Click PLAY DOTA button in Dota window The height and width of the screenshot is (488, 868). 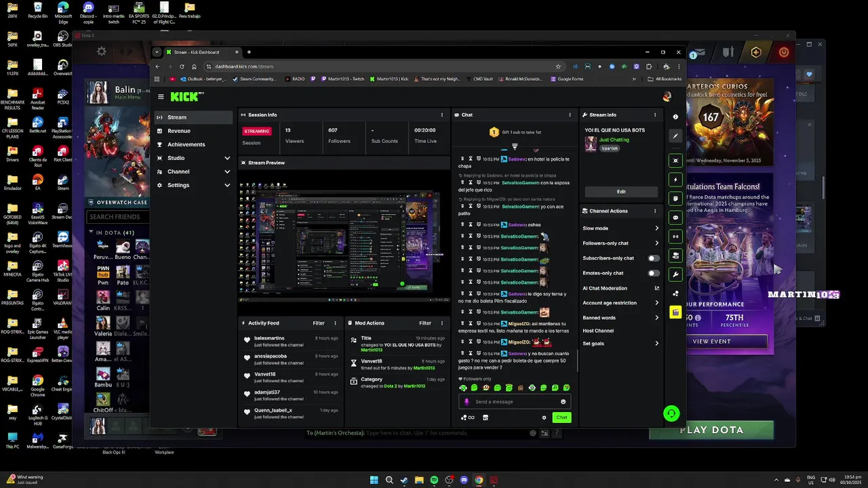pyautogui.click(x=711, y=430)
